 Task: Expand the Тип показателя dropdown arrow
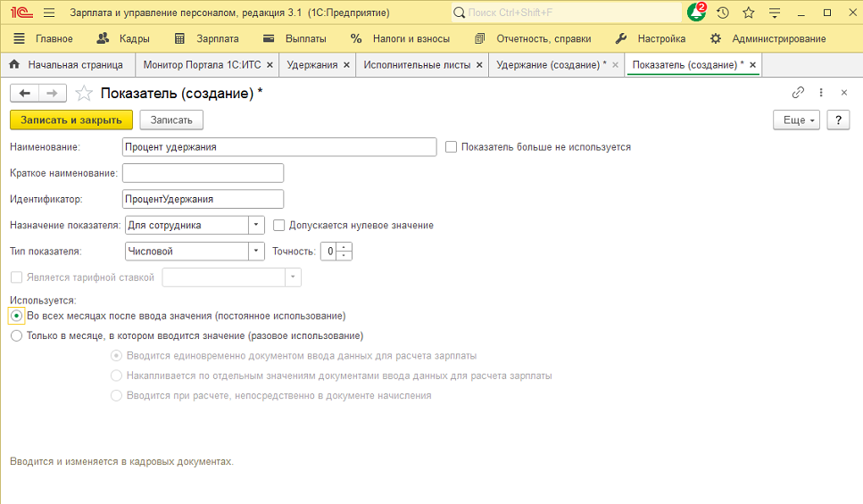(256, 251)
